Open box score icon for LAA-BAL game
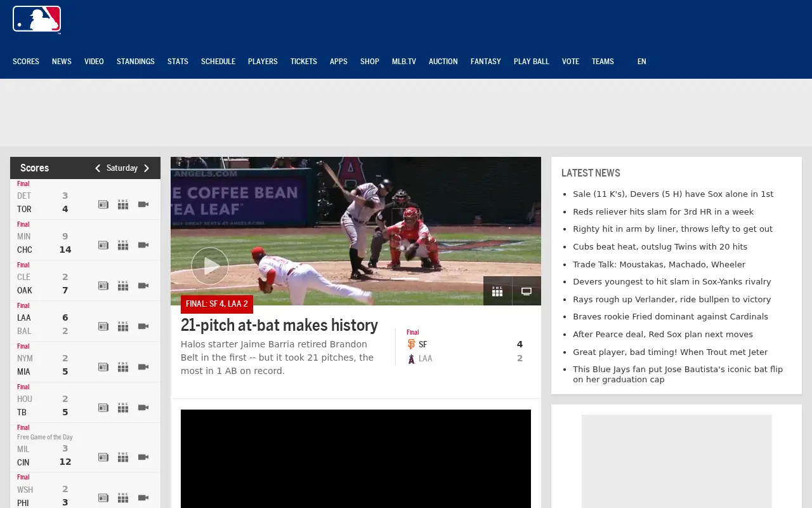This screenshot has height=508, width=812. [123, 326]
